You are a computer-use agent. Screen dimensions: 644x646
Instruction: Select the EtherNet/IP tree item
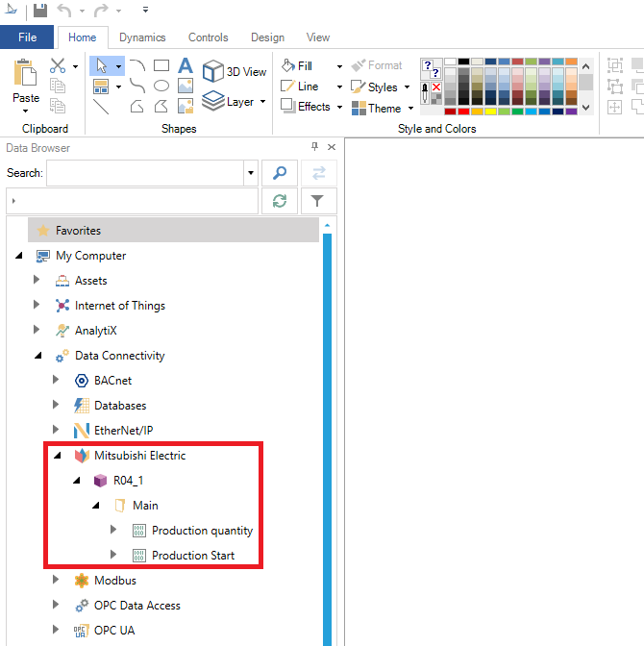tap(123, 431)
